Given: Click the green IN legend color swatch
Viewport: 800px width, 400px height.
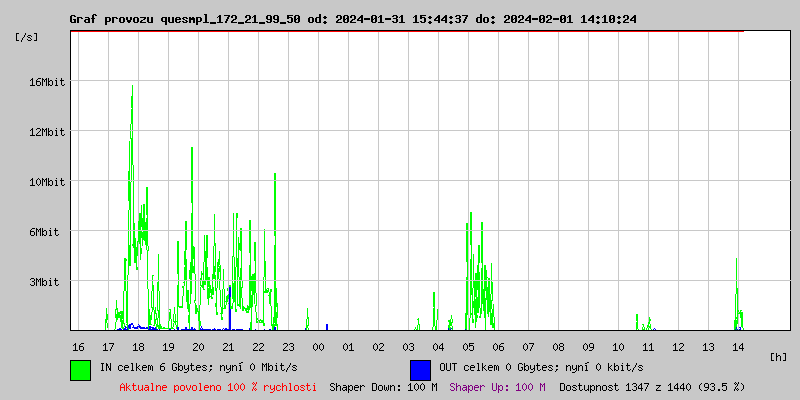Looking at the screenshot, I should pos(81,369).
